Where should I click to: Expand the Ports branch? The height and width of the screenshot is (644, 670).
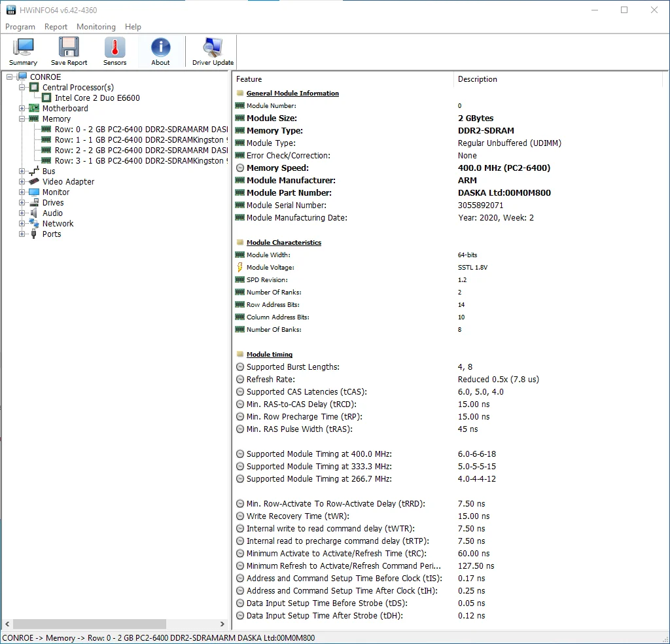tap(22, 234)
